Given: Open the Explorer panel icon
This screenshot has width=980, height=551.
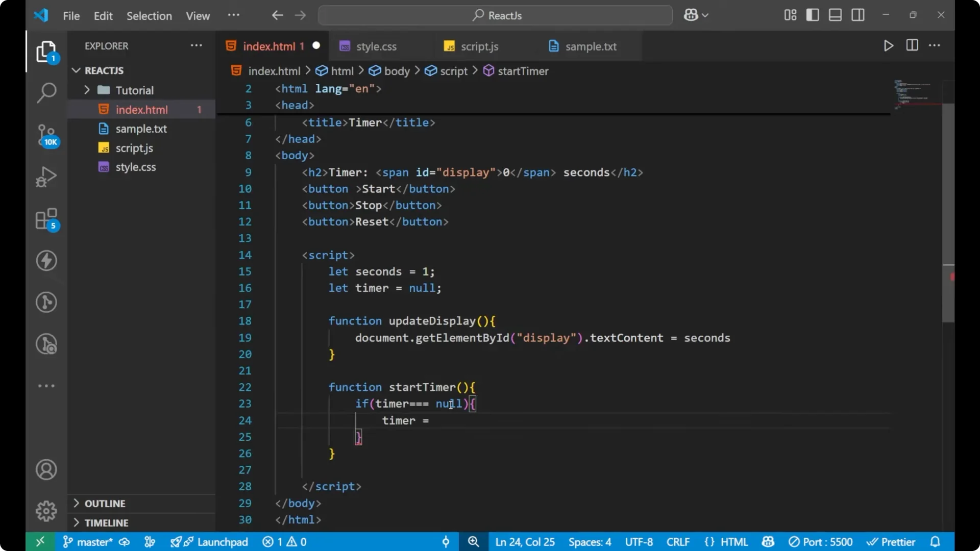Looking at the screenshot, I should [46, 51].
